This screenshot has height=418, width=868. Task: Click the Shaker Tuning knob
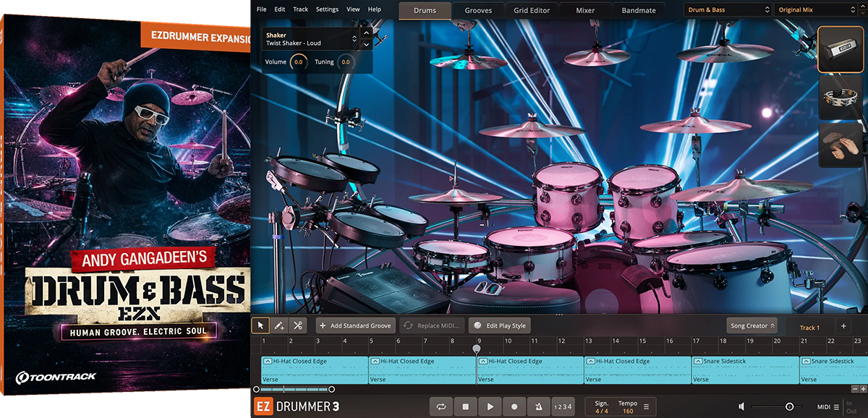346,62
